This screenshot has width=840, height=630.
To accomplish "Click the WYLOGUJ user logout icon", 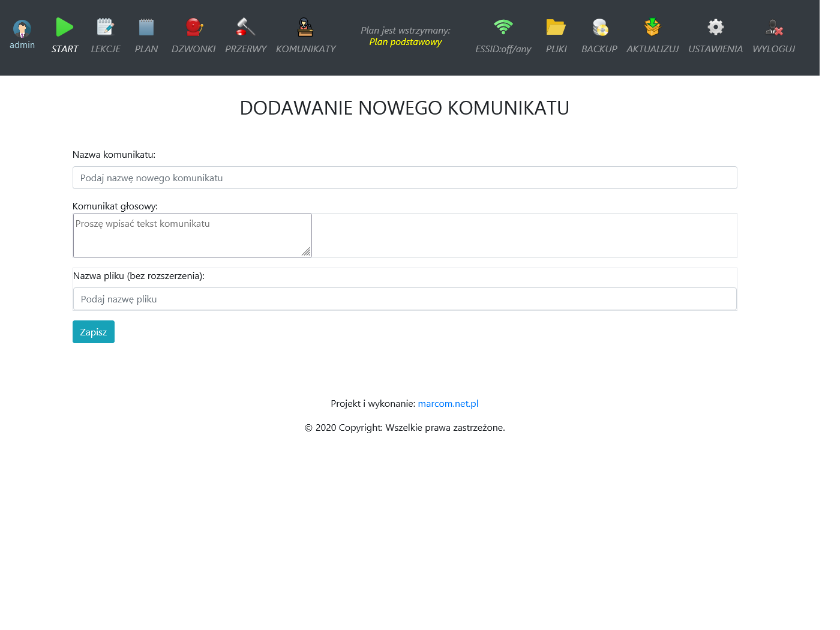I will coord(774,27).
